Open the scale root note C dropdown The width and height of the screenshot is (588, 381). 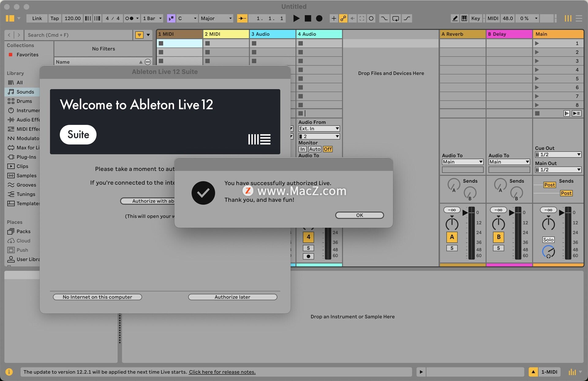187,18
